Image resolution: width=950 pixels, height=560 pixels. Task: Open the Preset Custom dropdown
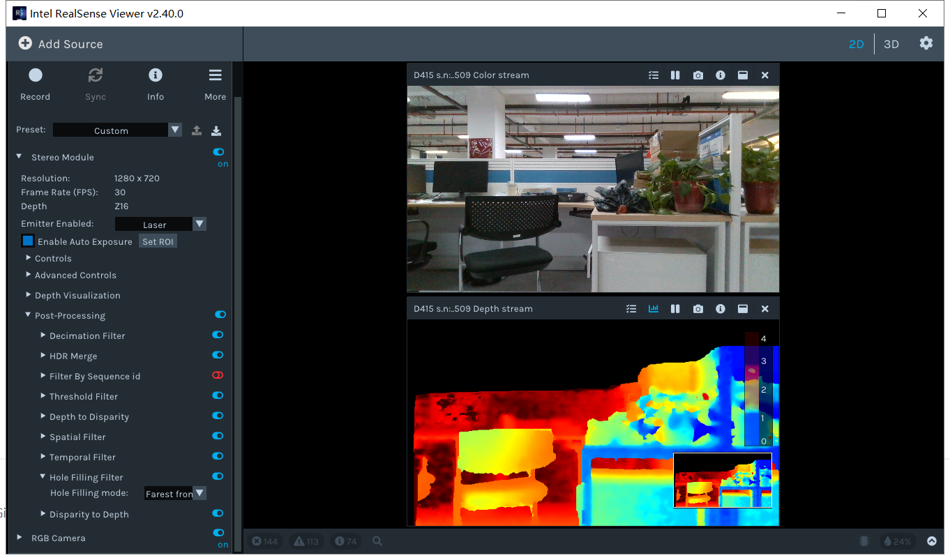[117, 130]
